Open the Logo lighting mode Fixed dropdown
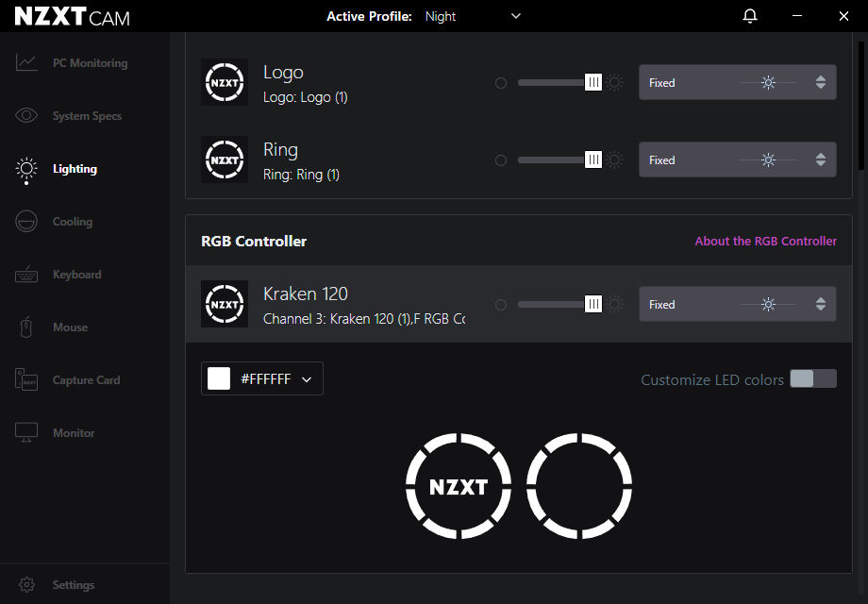 pyautogui.click(x=737, y=83)
